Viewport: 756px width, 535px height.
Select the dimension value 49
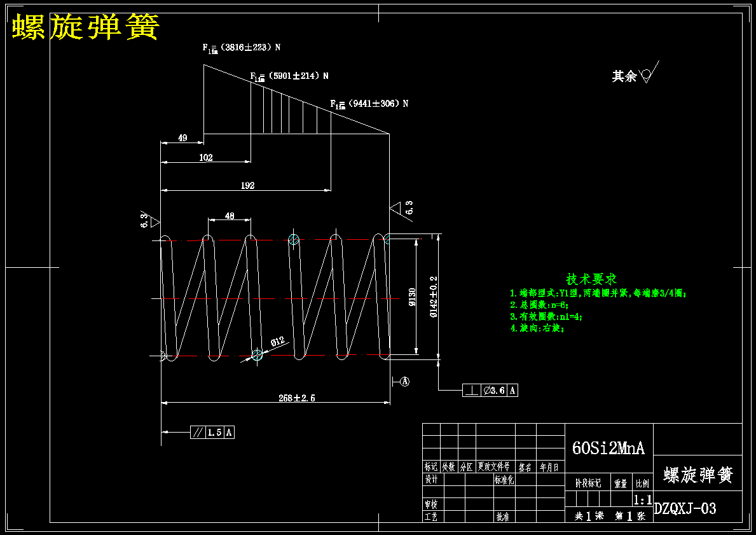tap(182, 138)
